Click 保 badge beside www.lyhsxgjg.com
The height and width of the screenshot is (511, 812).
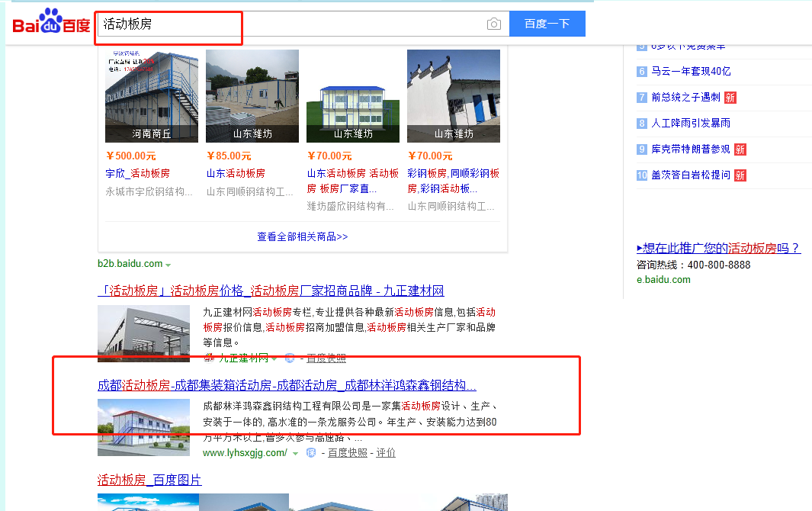click(x=311, y=453)
